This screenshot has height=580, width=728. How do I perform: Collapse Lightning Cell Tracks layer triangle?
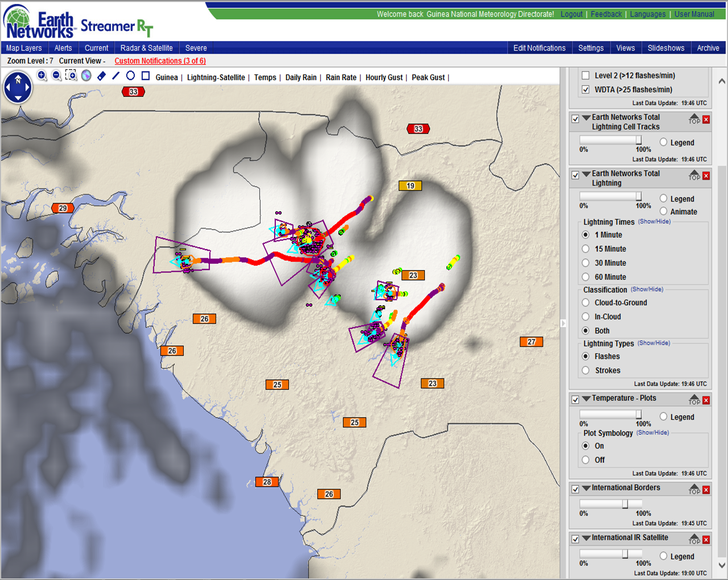586,118
